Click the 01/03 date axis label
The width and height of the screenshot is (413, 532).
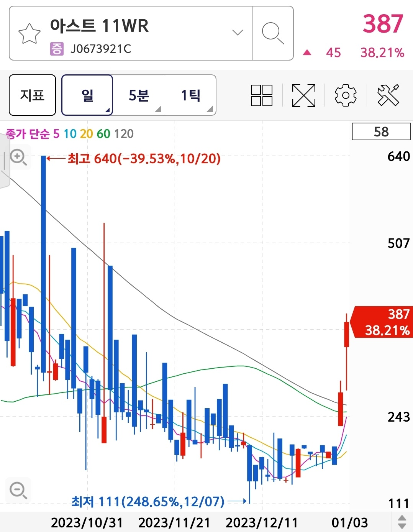(349, 522)
